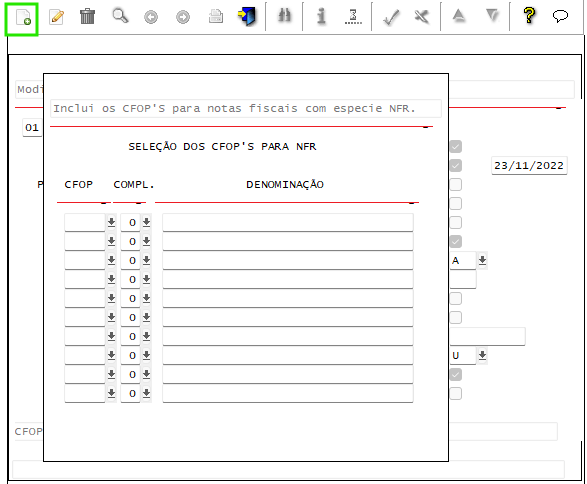Open the CFOP dropdown arrow in the second row
This screenshot has height=484, width=587.
pos(111,241)
